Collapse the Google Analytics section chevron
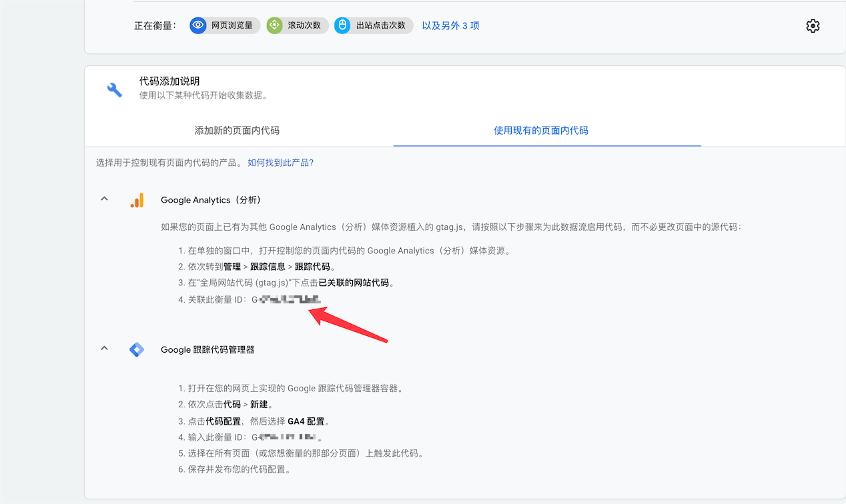846x504 pixels. [103, 198]
